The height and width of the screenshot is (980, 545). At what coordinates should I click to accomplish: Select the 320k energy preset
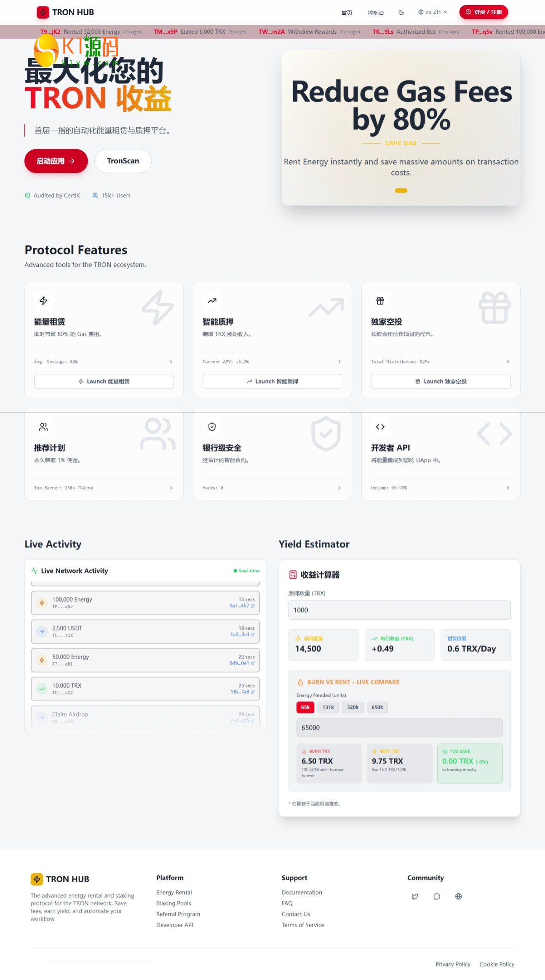pyautogui.click(x=353, y=707)
